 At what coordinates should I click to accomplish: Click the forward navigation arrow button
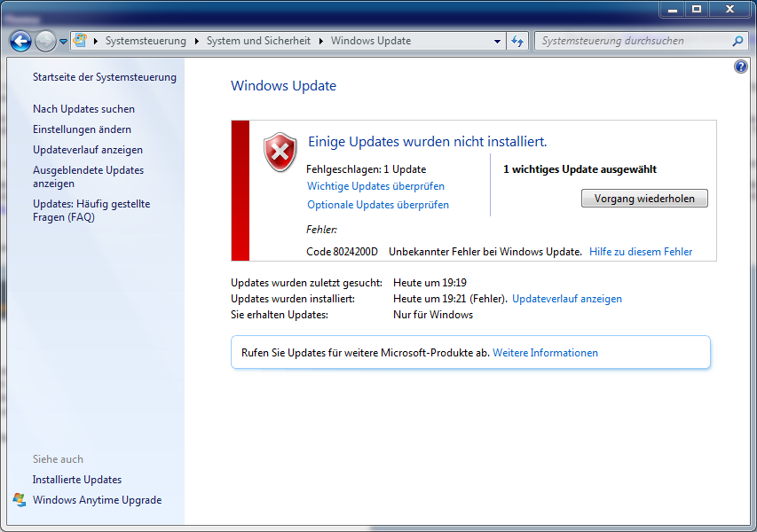click(x=45, y=41)
